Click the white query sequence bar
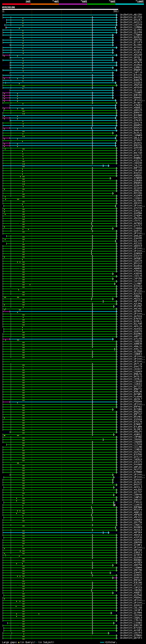Viewport: 146px width, 644px height. tap(60, 10)
